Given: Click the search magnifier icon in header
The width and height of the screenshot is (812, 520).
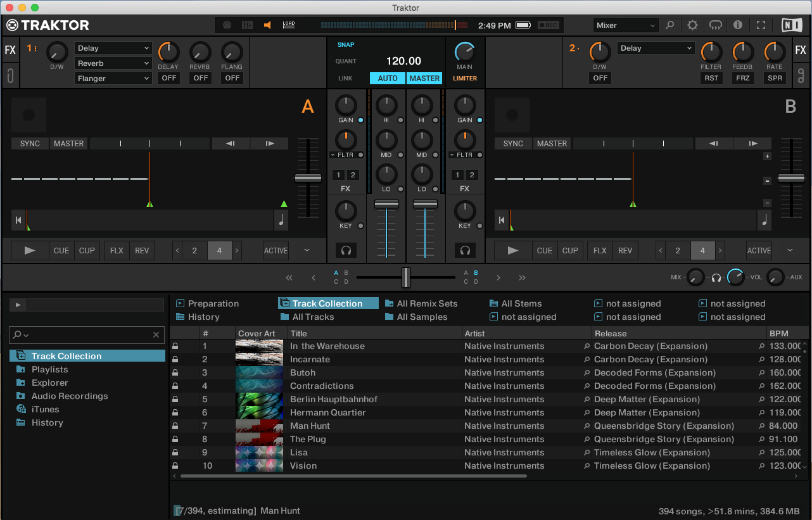Looking at the screenshot, I should coord(669,25).
